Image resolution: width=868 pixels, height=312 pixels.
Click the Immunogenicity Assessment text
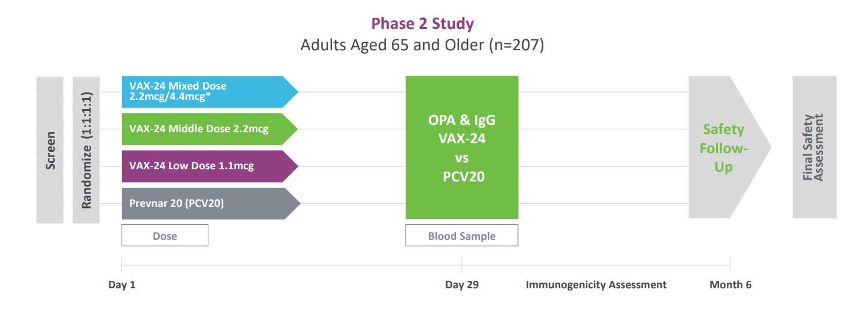pyautogui.click(x=596, y=285)
